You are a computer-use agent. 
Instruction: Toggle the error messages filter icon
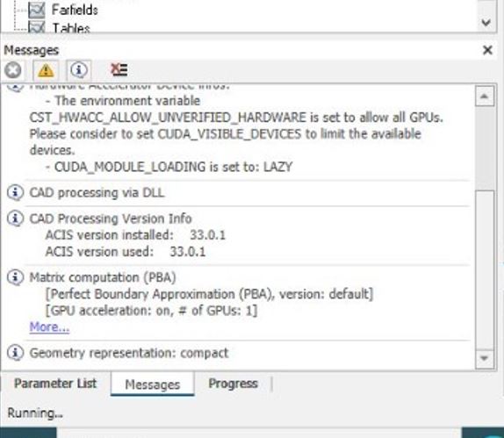pyautogui.click(x=13, y=69)
